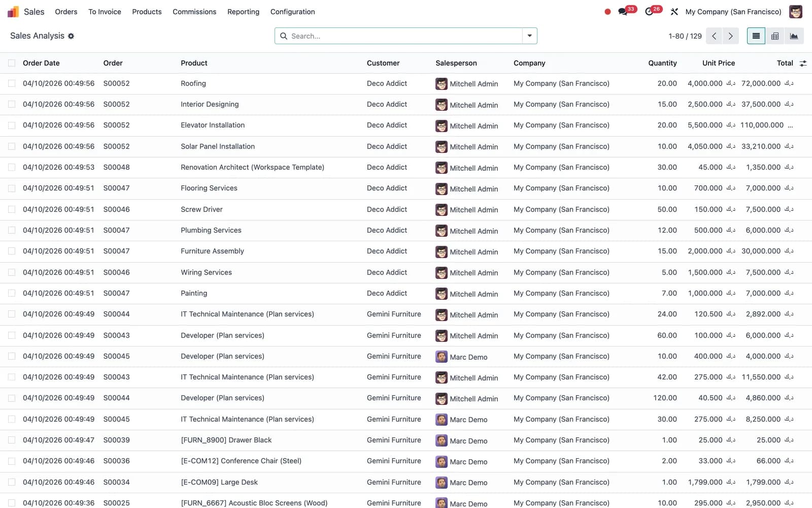Click Marc Demo avatar in S00039 row
Screen dimensions: 812x508
click(x=442, y=440)
